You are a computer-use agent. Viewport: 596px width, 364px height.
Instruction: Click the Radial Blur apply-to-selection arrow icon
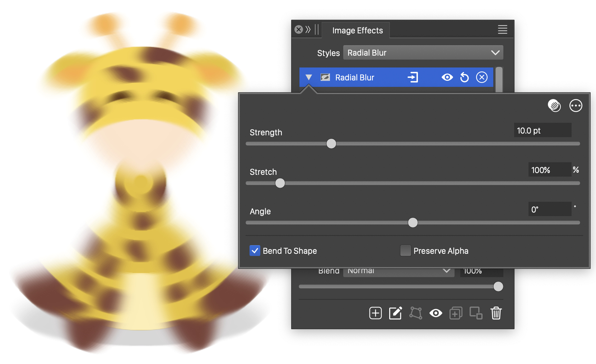click(413, 78)
